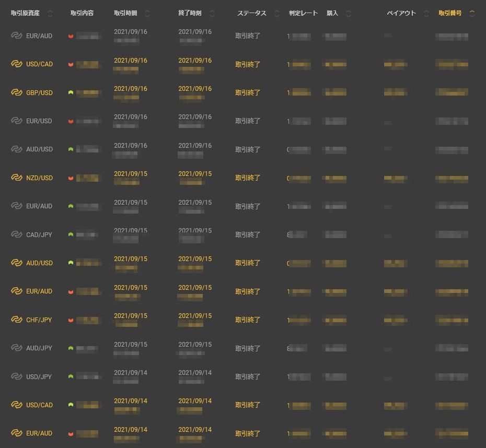
Task: Click the green up arrow in AUD/JPY row
Action: (x=71, y=348)
